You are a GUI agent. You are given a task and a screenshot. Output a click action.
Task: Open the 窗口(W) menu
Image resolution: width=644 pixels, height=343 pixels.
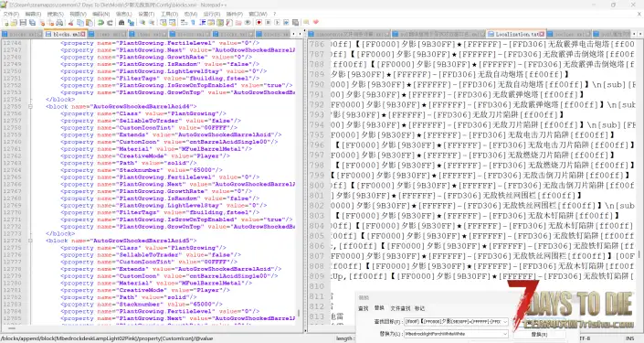(x=258, y=14)
